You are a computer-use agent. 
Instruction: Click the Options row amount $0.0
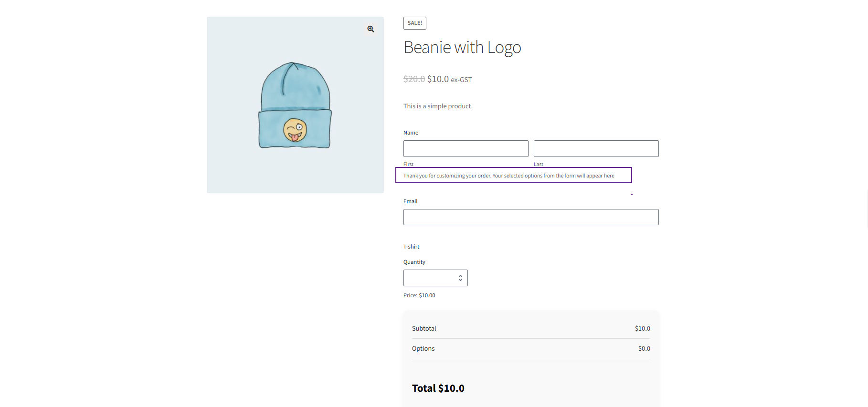coord(644,349)
